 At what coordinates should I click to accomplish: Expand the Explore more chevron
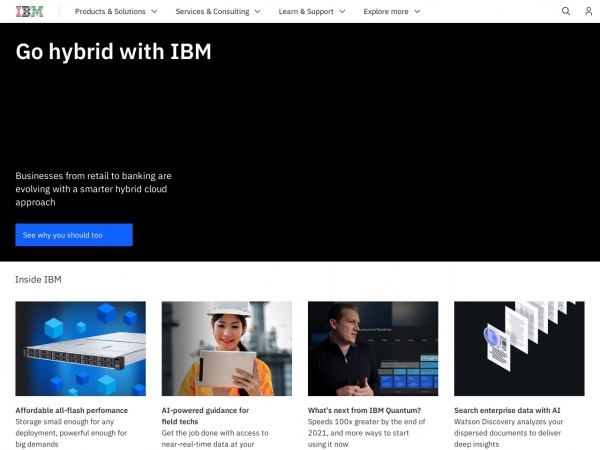click(417, 11)
